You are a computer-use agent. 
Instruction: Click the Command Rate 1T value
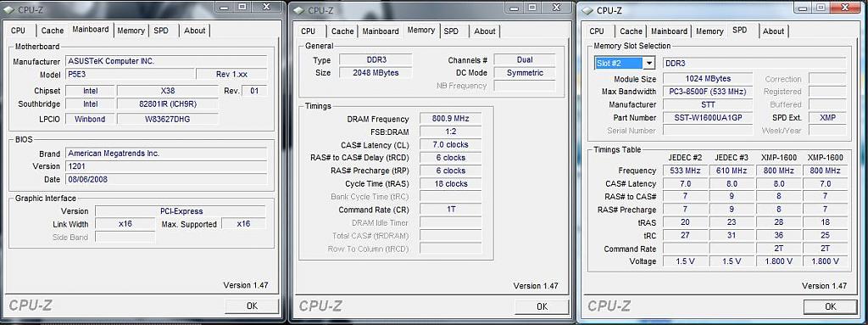(451, 210)
